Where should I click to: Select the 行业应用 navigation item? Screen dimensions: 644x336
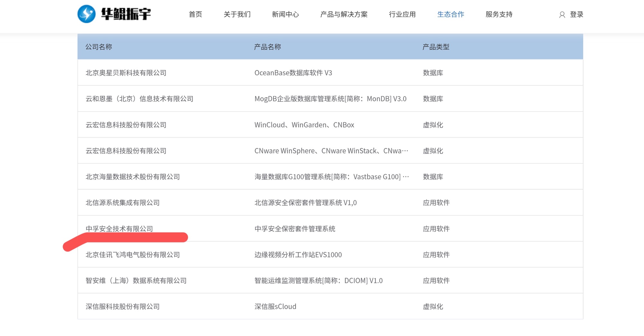[x=402, y=14]
